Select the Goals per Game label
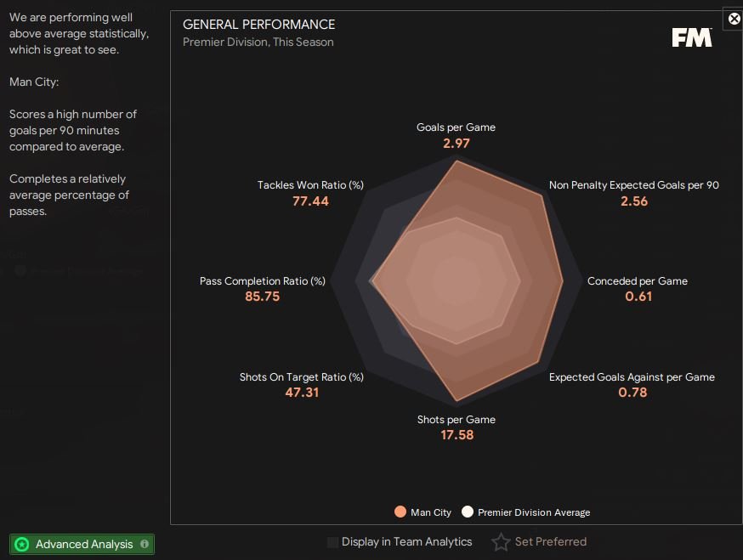Image resolution: width=743 pixels, height=560 pixels. (x=456, y=127)
